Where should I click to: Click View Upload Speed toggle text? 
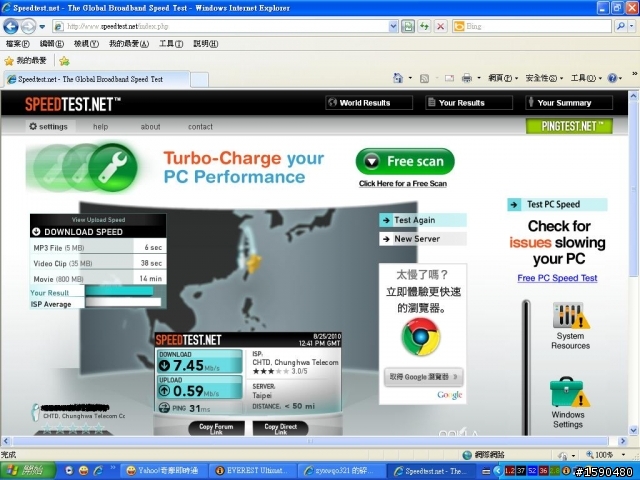[98, 220]
